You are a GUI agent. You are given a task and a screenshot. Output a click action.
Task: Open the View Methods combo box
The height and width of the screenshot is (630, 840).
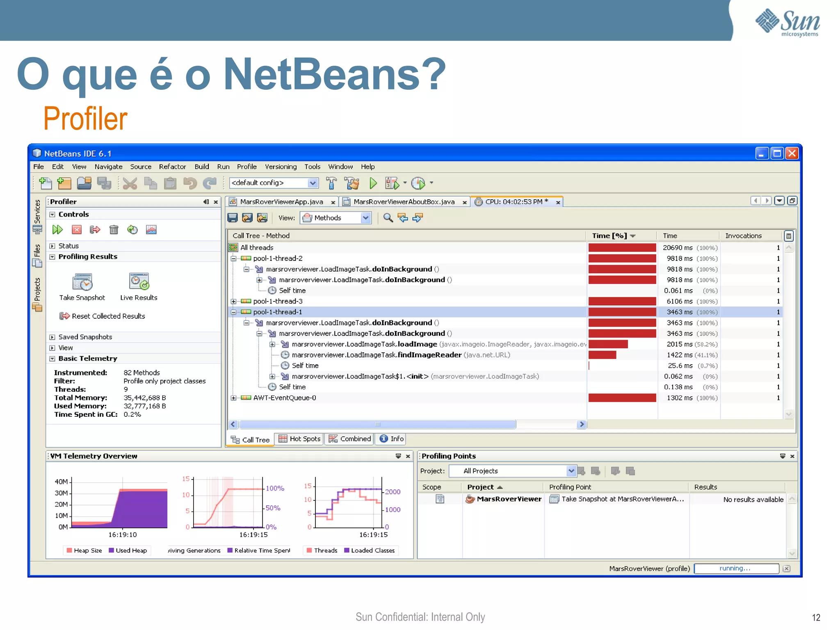point(336,218)
